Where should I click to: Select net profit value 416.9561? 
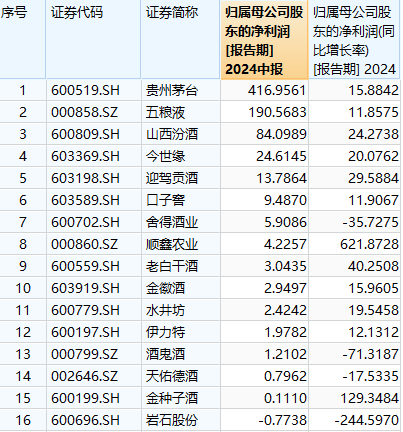277,90
